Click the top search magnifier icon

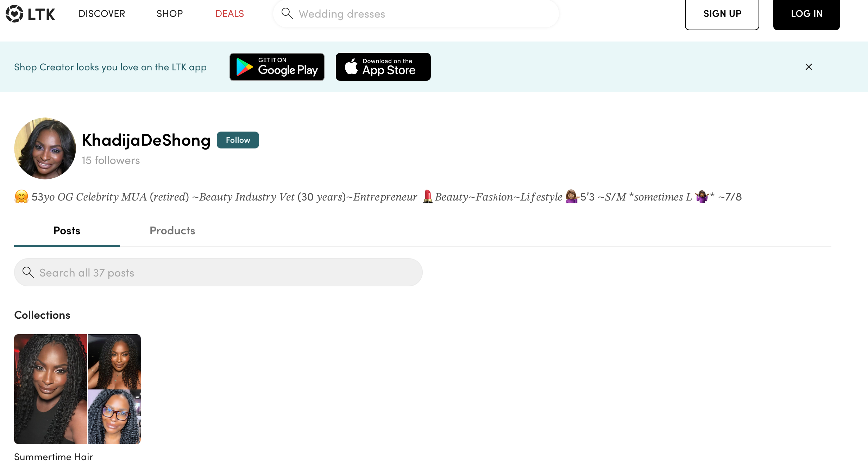point(287,14)
